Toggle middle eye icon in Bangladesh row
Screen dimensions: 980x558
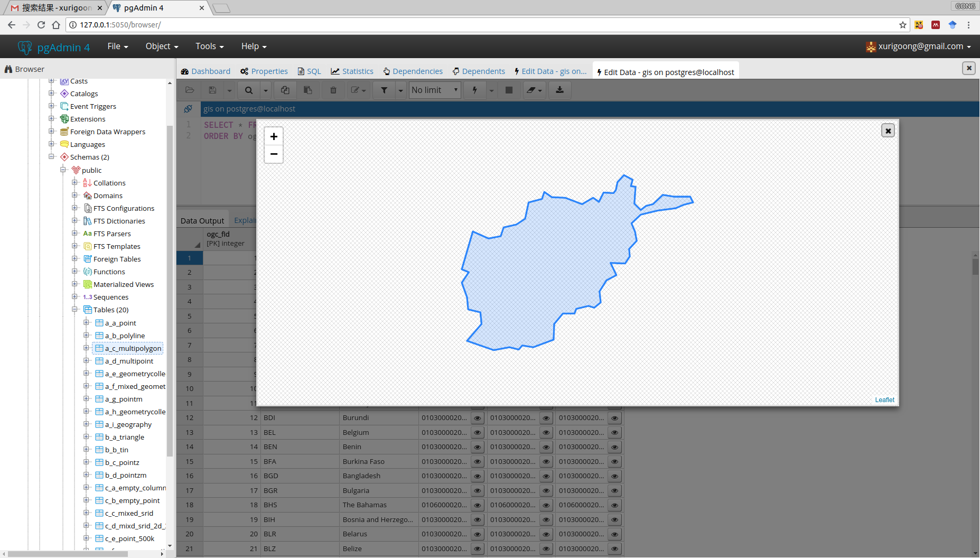546,476
